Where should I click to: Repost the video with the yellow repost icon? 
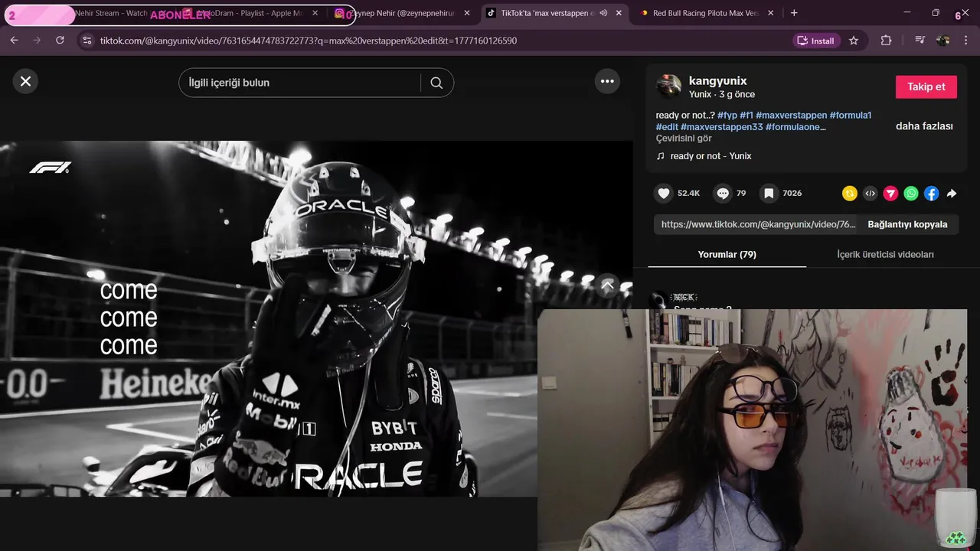(849, 194)
